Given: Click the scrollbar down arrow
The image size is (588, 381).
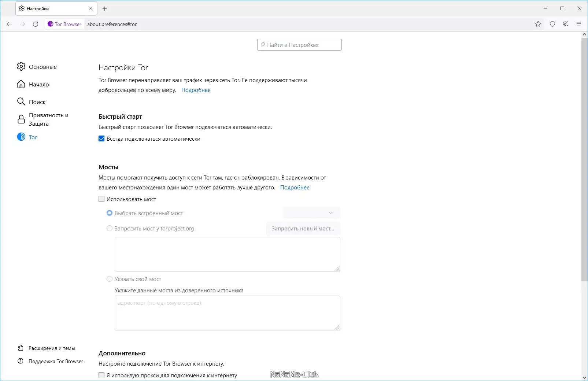Looking at the screenshot, I should click(x=584, y=377).
